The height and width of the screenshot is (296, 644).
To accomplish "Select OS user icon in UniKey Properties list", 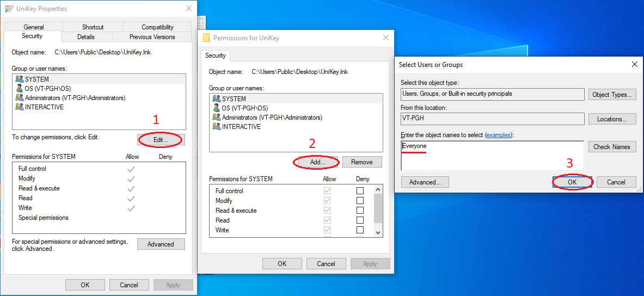I will tap(20, 88).
